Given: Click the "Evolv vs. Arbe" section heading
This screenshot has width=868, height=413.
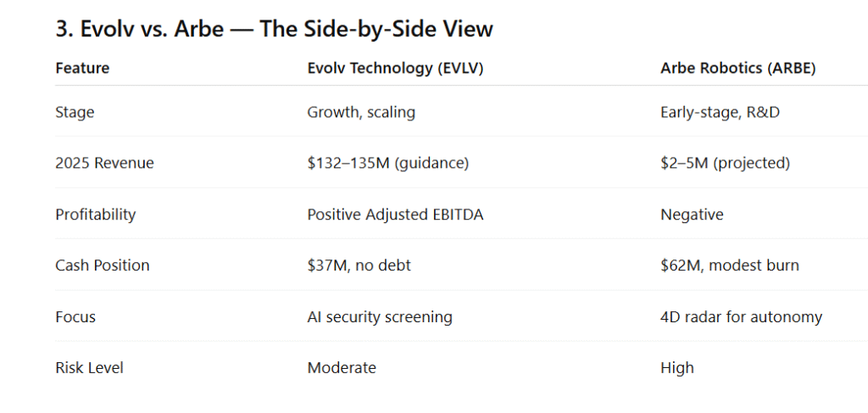Looking at the screenshot, I should 274,29.
